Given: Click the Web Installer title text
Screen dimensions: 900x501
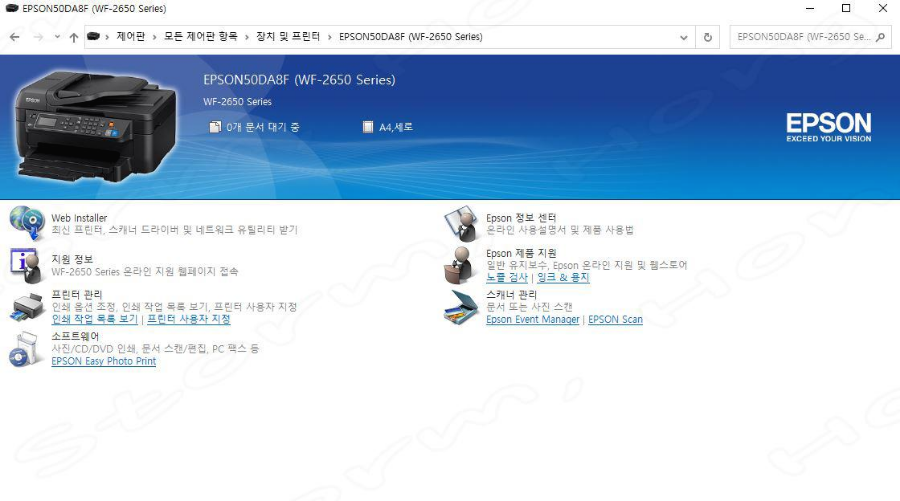Looking at the screenshot, I should 79,218.
